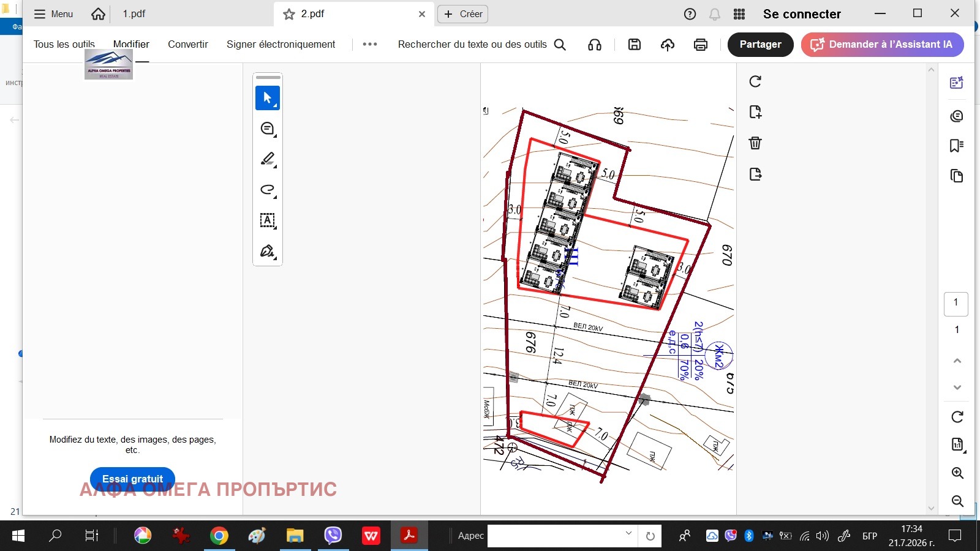This screenshot has width=980, height=551.
Task: Open the AI assistant panel icon in right rail
Action: [957, 83]
